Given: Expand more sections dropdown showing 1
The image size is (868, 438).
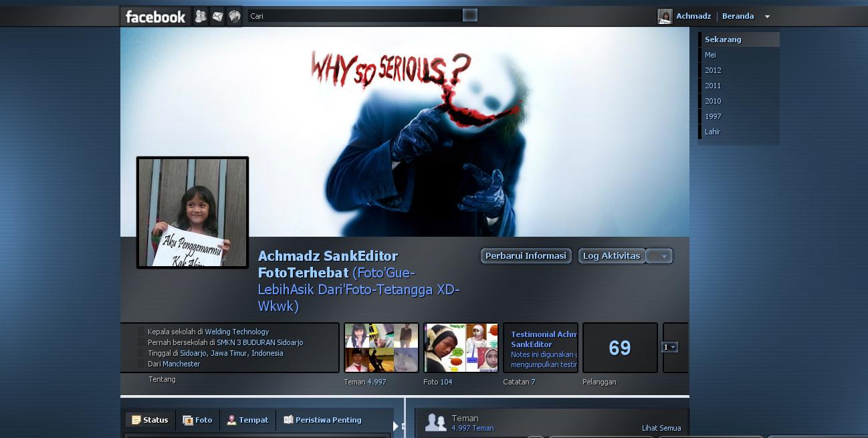Looking at the screenshot, I should click(x=669, y=347).
